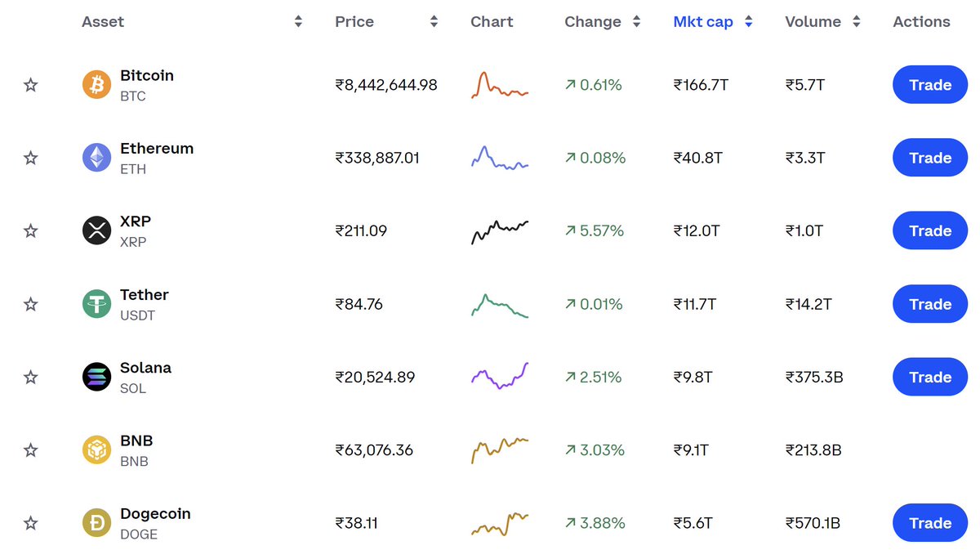Open Dogecoin's price sparkline chart
The image size is (980, 550).
click(500, 524)
